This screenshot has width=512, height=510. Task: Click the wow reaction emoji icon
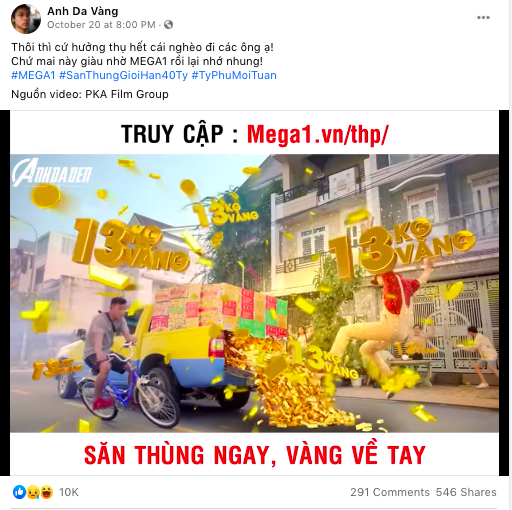click(47, 492)
